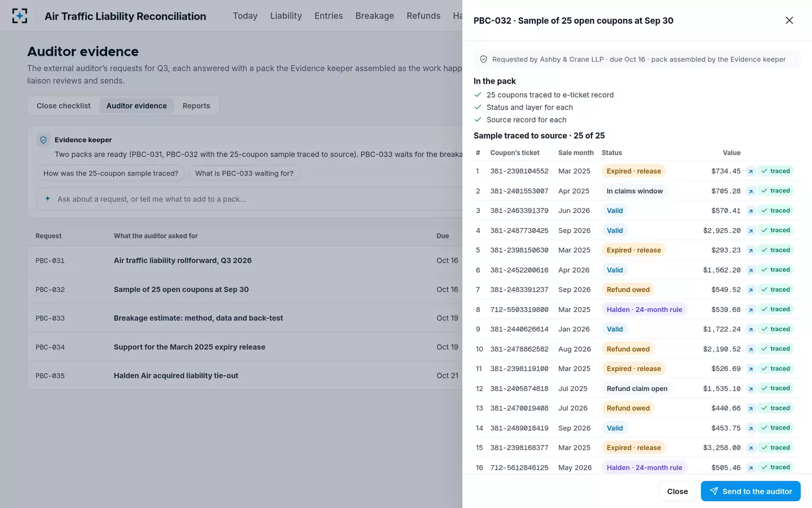Viewport: 812px width, 508px height.
Task: Select the Auditor evidence tab
Action: (x=136, y=106)
